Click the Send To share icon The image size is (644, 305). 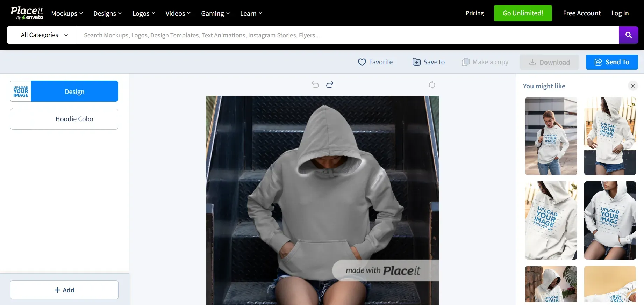(x=598, y=62)
